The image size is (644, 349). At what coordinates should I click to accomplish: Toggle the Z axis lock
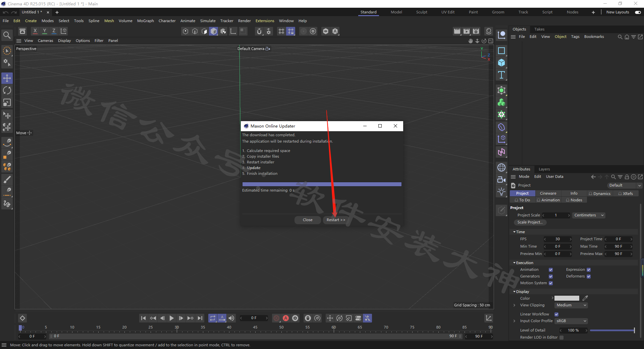point(54,31)
